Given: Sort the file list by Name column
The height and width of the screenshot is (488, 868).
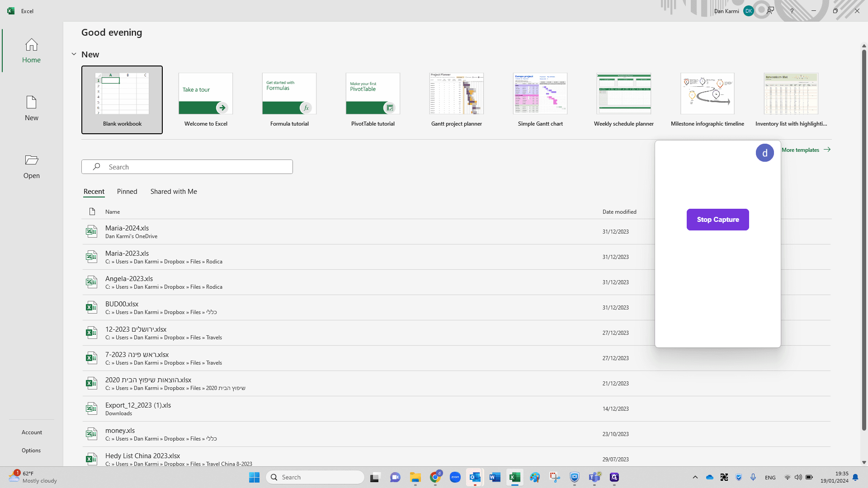Looking at the screenshot, I should [x=113, y=212].
